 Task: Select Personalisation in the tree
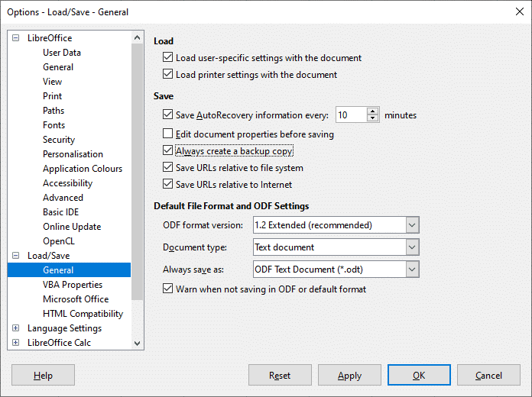coord(73,154)
